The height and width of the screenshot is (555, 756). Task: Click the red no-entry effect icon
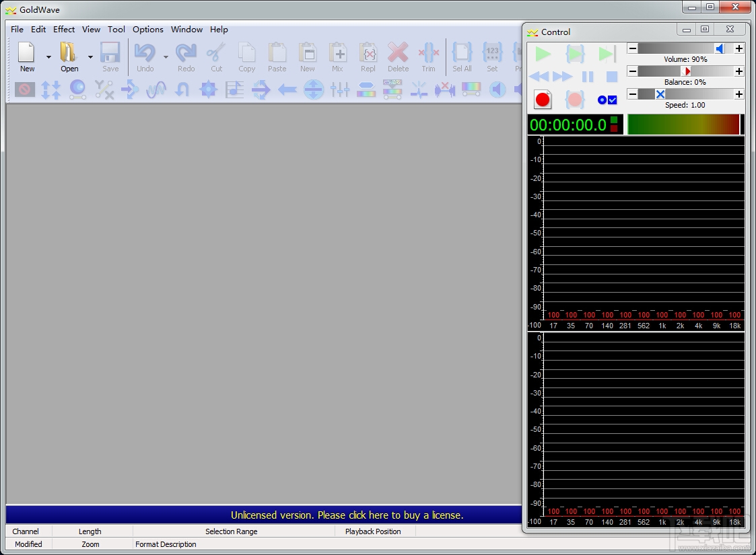point(25,89)
